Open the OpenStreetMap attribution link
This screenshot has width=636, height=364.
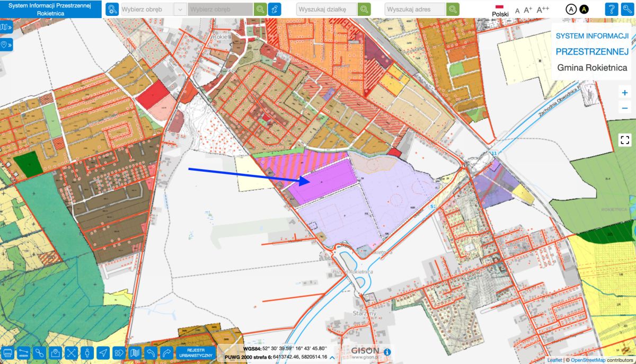click(x=588, y=360)
